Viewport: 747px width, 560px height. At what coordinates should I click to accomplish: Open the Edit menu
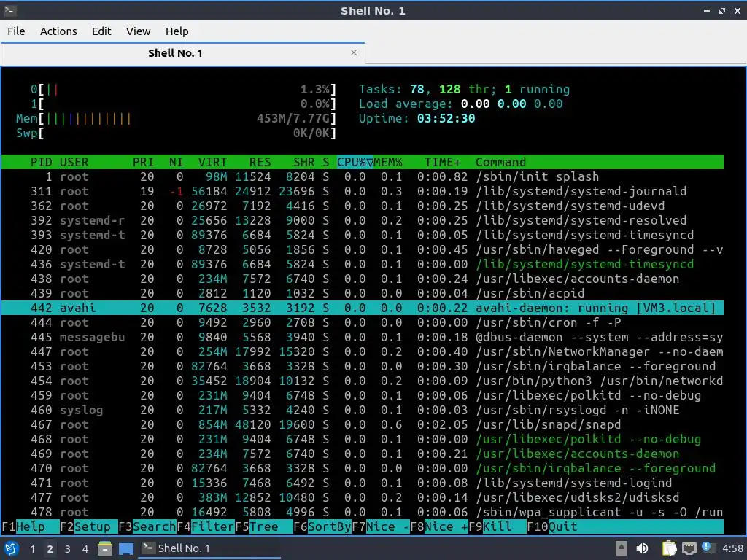point(101,31)
